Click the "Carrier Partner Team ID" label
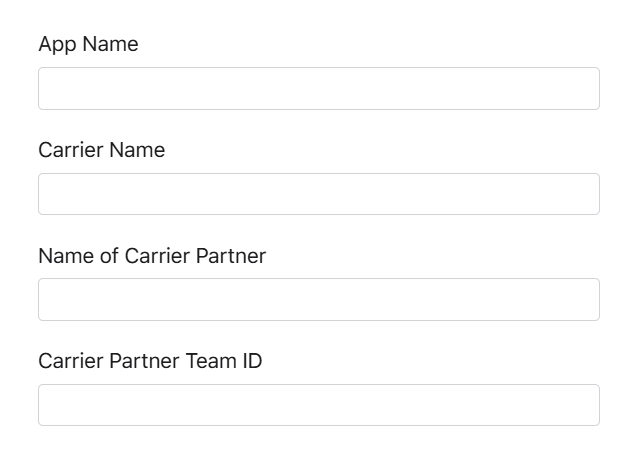The image size is (631, 464). [150, 361]
